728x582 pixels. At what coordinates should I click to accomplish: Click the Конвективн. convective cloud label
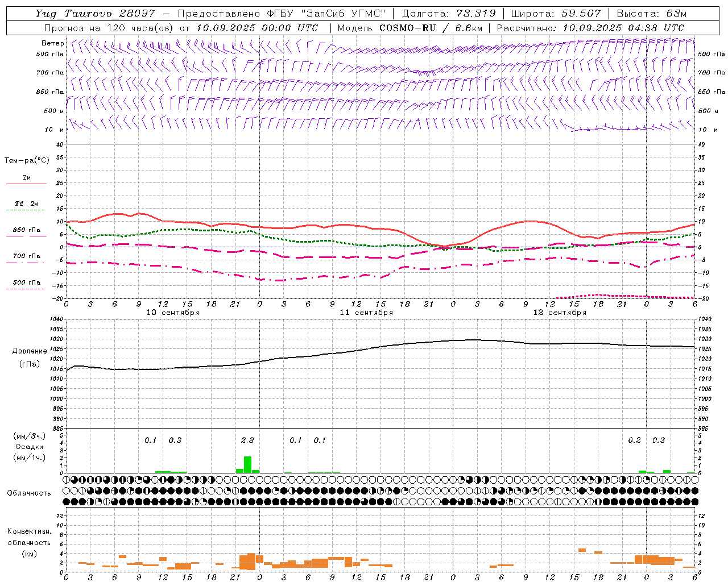[29, 531]
